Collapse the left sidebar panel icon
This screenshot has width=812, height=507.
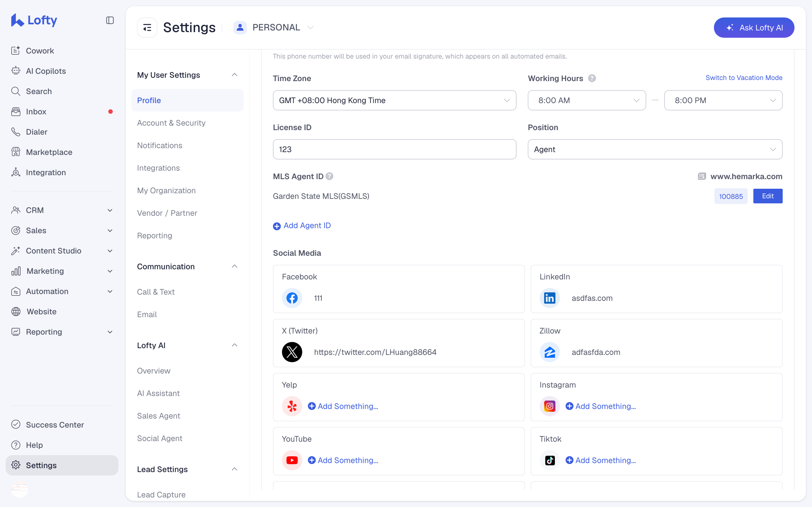110,21
